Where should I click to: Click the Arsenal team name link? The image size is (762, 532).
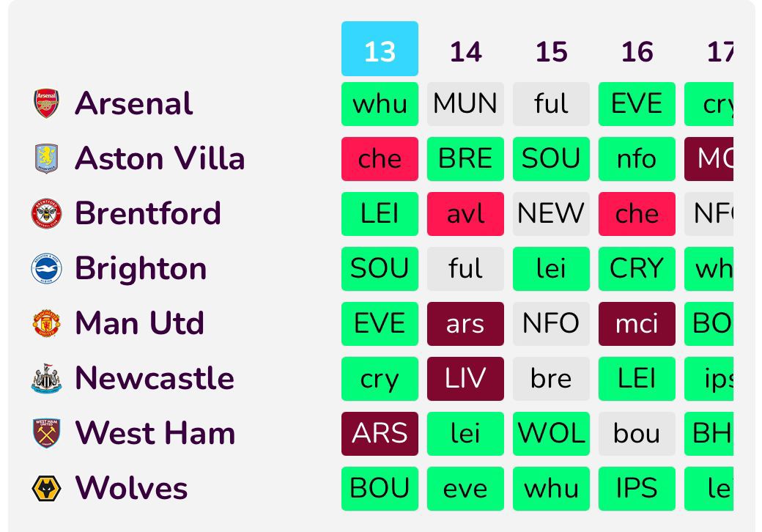133,103
